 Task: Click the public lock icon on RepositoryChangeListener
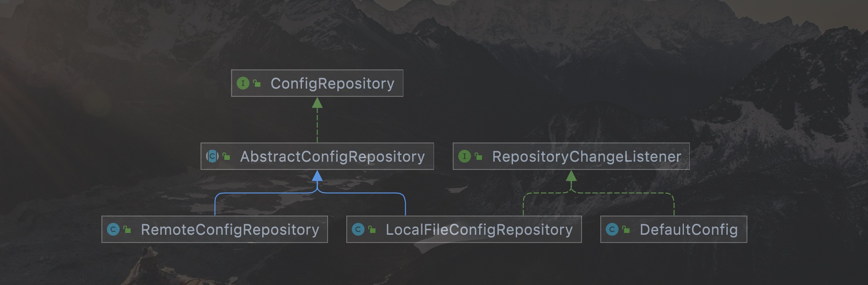[478, 157]
